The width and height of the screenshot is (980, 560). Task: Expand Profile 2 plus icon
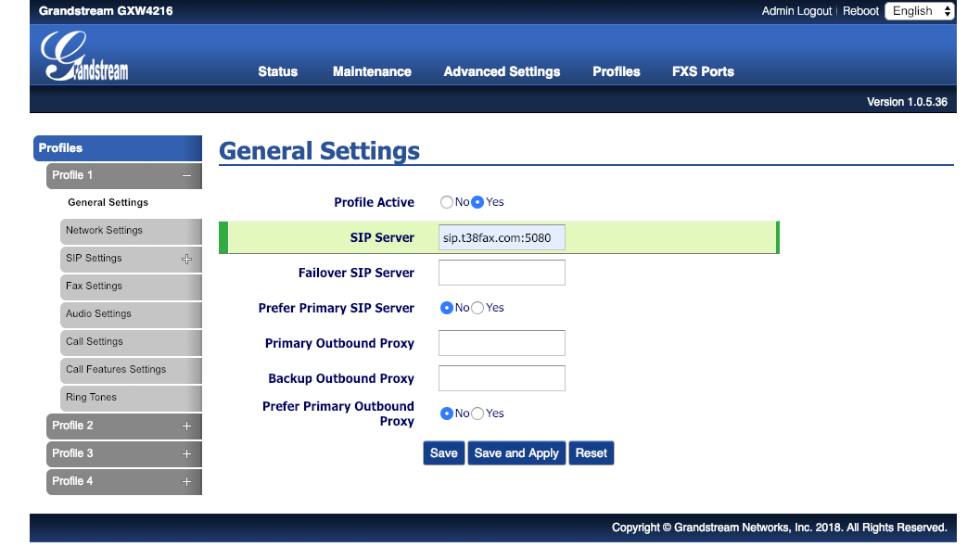pyautogui.click(x=186, y=426)
